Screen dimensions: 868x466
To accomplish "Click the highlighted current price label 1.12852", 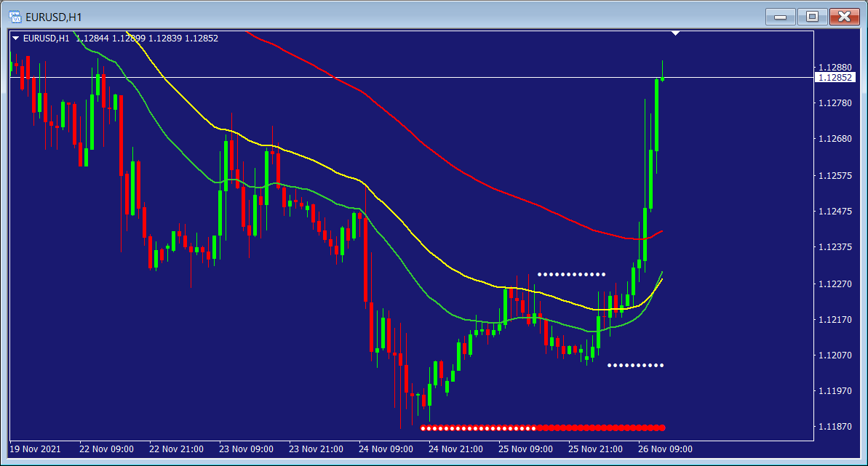I will pyautogui.click(x=835, y=78).
